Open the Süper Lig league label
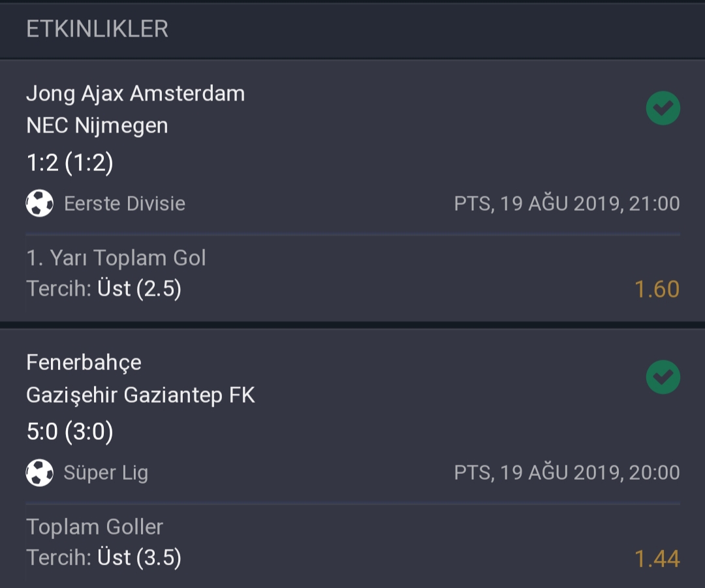The width and height of the screenshot is (705, 588). (x=106, y=473)
